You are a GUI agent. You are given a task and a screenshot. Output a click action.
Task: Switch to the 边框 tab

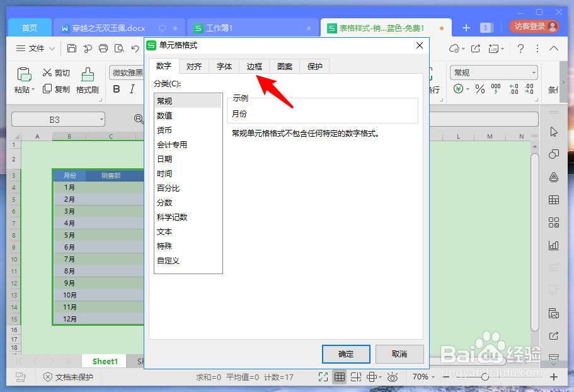[x=254, y=66]
